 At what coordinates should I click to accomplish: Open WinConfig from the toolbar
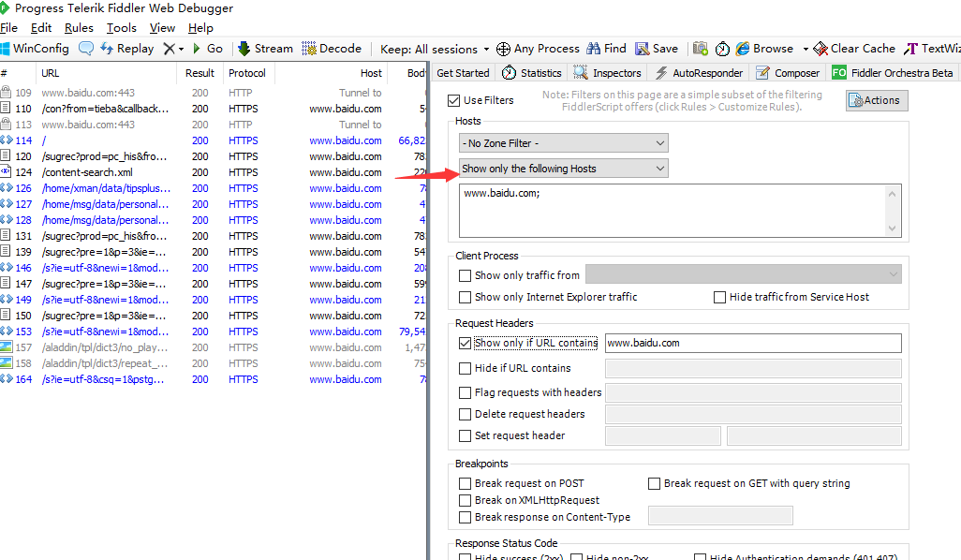[x=35, y=49]
